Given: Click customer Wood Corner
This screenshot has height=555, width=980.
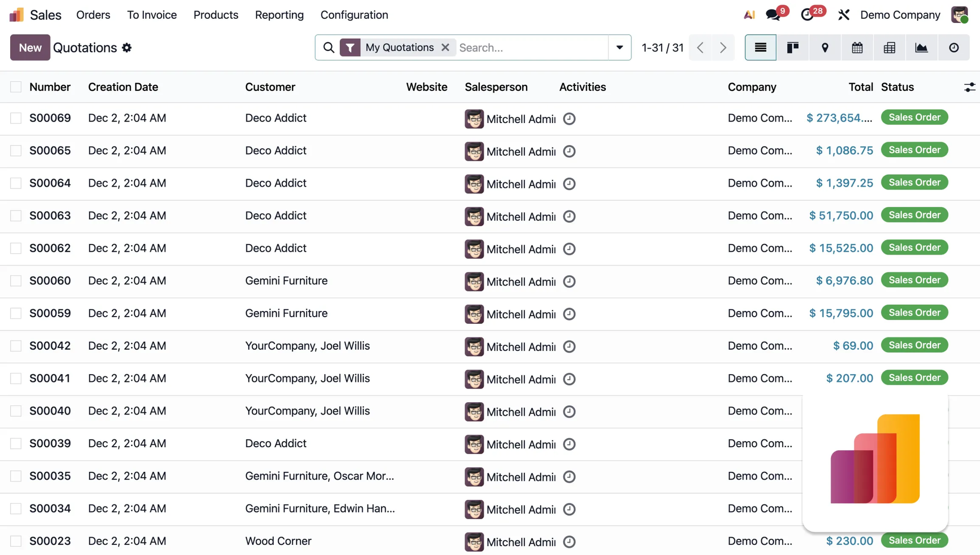Looking at the screenshot, I should [278, 541].
